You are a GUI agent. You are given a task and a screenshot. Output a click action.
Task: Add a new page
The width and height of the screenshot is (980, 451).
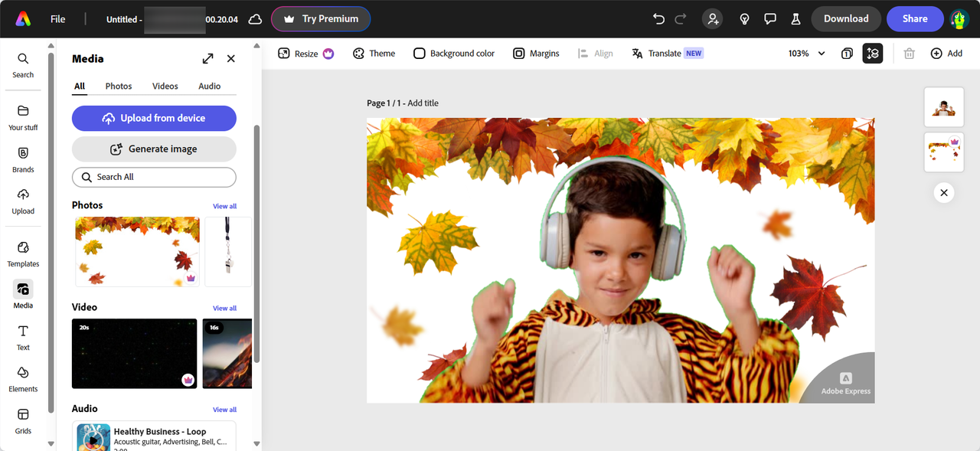pos(946,54)
